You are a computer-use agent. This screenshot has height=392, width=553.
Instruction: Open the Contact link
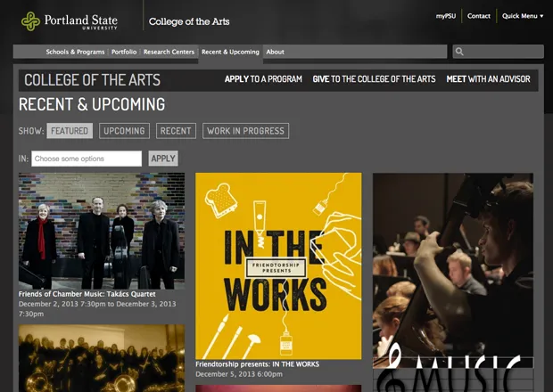(x=479, y=16)
